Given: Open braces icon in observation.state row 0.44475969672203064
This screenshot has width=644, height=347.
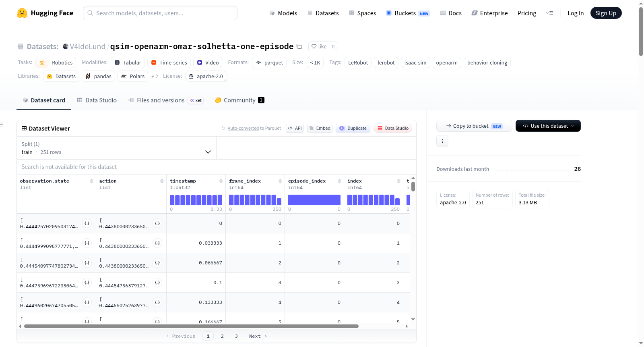Looking at the screenshot, I should (x=87, y=283).
